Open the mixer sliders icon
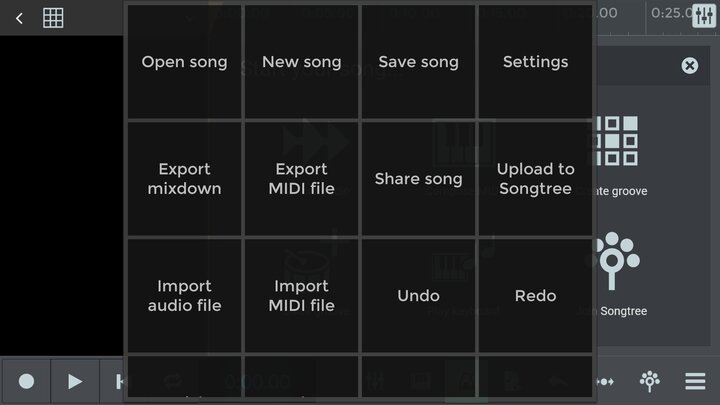This screenshot has height=405, width=720. (704, 16)
